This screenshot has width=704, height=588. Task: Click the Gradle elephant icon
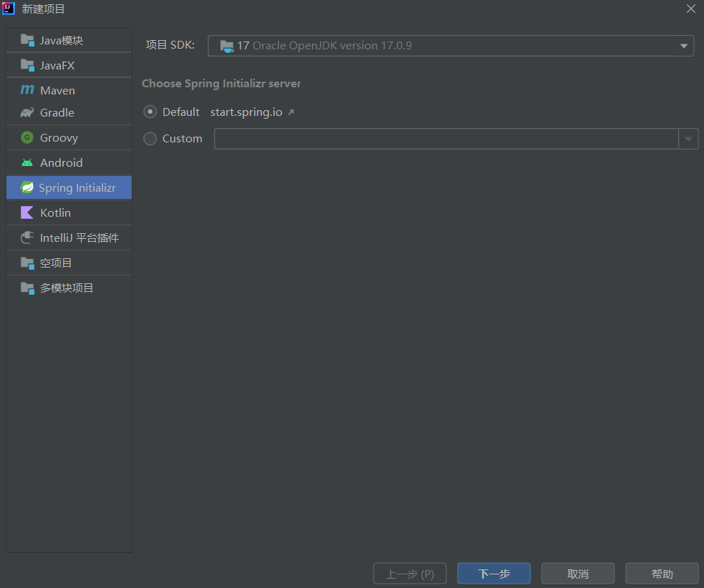(27, 112)
